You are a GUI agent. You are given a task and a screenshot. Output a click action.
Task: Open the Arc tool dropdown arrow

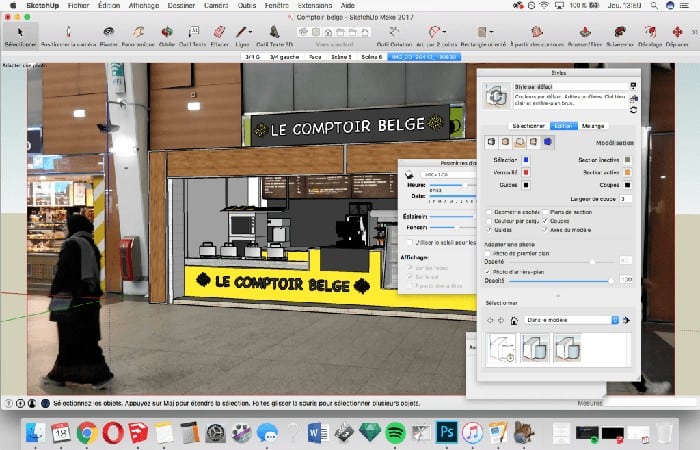click(444, 32)
